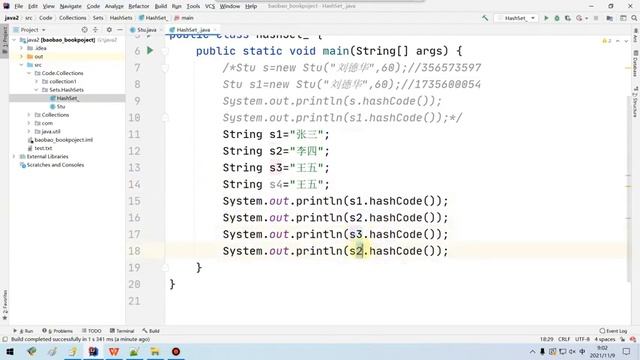The height and width of the screenshot is (360, 640).
Task: Open the Refactor menu
Action: [x=138, y=6]
